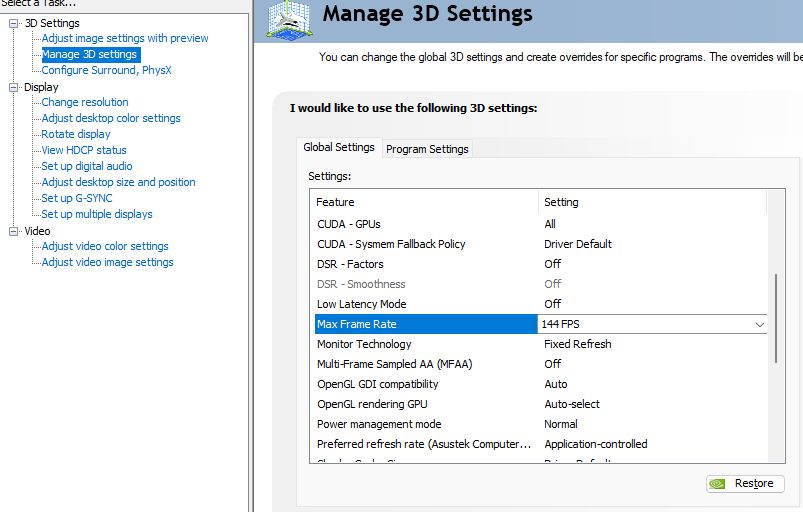Select Power management mode row

[x=540, y=424]
